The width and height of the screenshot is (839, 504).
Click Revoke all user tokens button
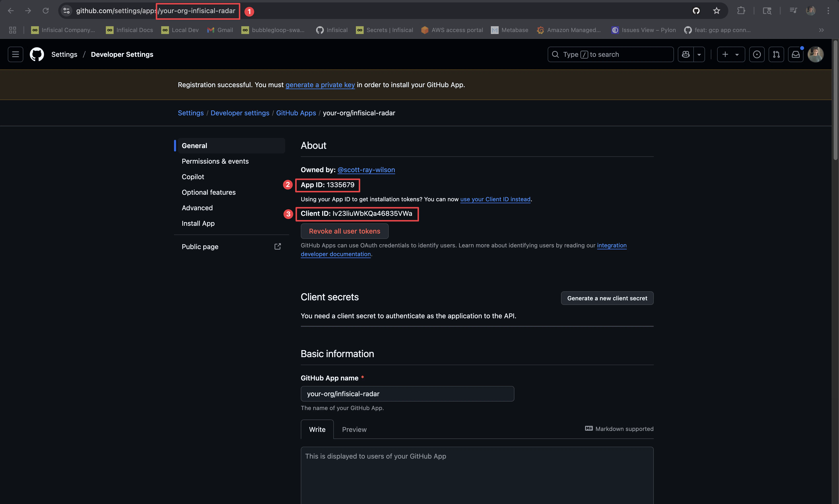[344, 231]
